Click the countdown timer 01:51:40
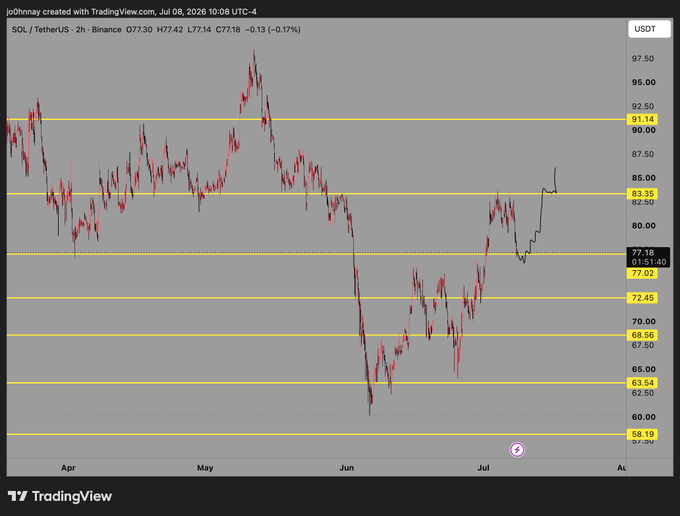Image resolution: width=680 pixels, height=516 pixels. point(649,262)
